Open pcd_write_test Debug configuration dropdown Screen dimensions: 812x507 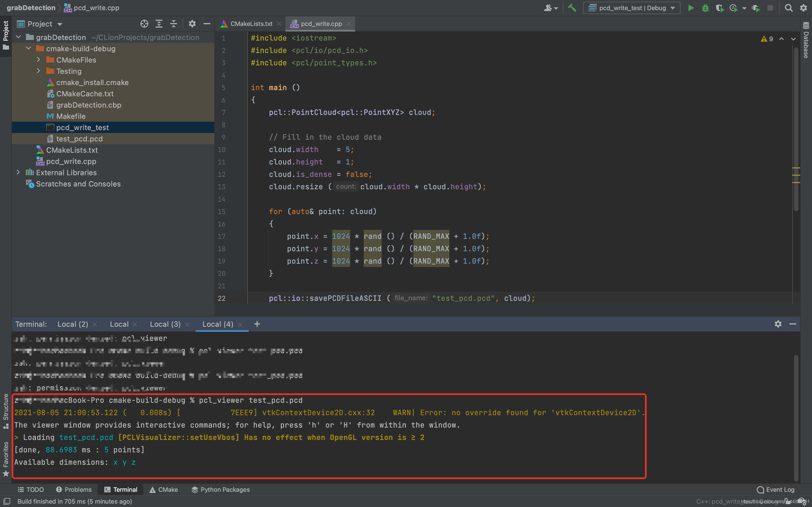coord(632,8)
